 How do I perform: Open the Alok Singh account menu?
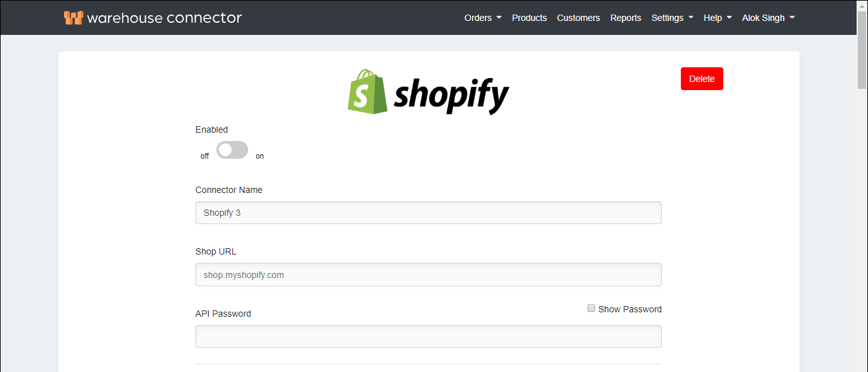point(768,18)
